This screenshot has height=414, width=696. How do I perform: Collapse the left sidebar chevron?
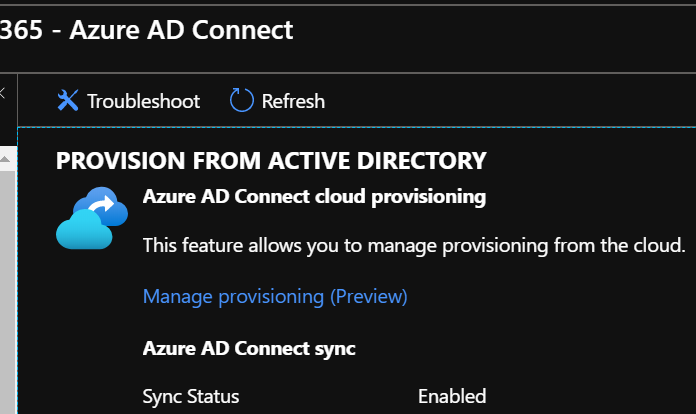click(x=2, y=93)
